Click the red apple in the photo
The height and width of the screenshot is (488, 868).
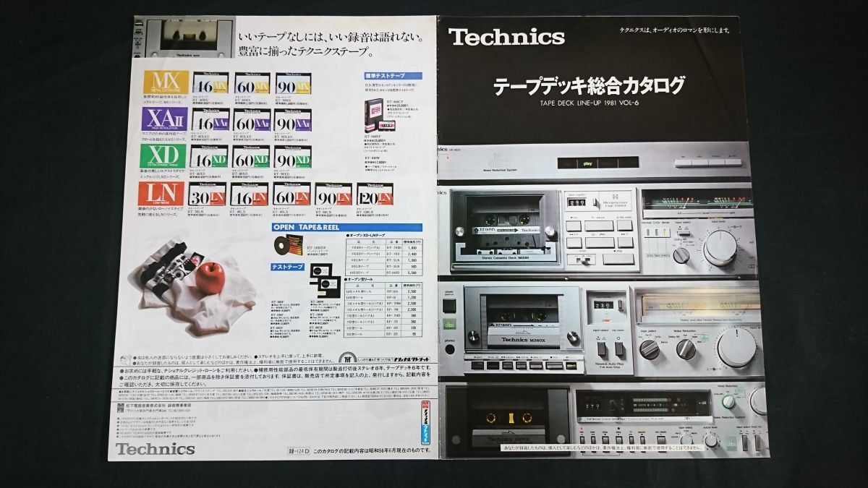point(210,278)
